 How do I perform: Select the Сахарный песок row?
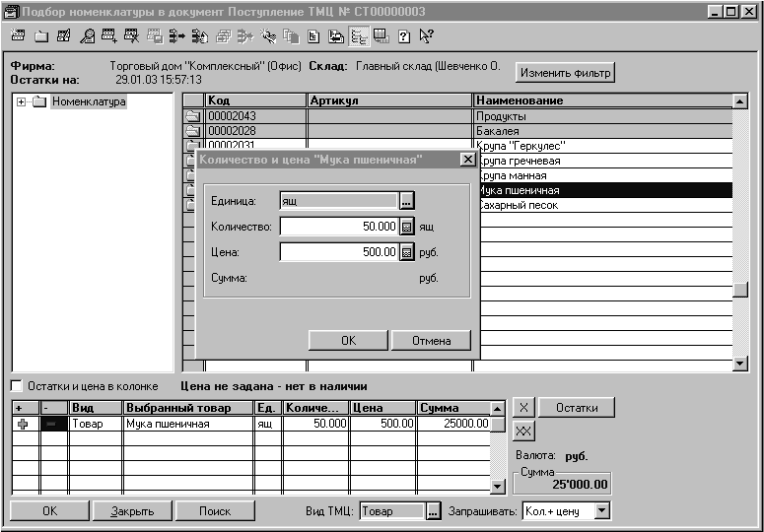click(606, 205)
